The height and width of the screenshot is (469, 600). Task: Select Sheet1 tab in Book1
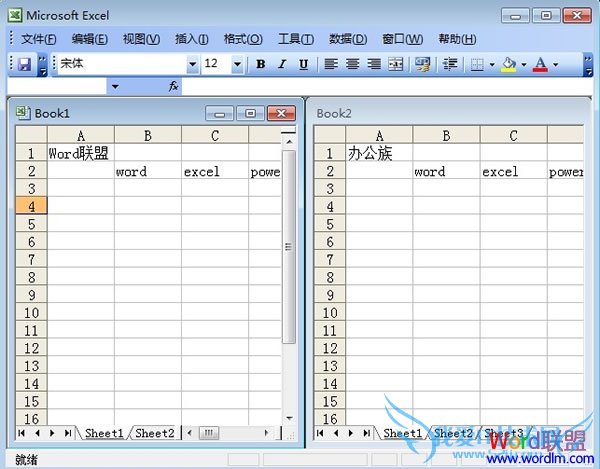(104, 433)
